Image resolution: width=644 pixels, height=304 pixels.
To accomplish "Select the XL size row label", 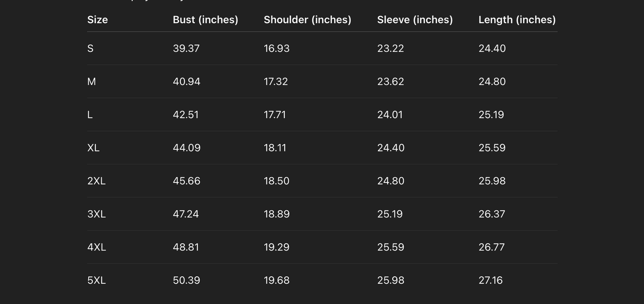I will [x=94, y=148].
